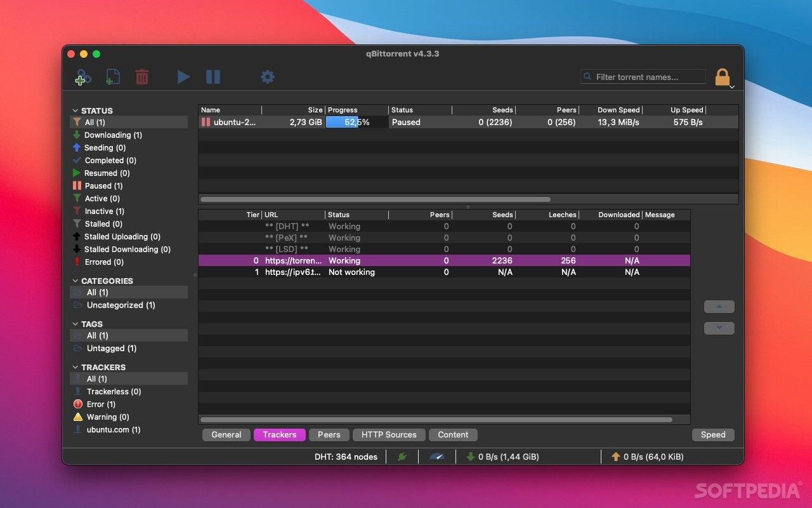
Task: Select the Resumed (0) filter
Action: click(129, 173)
